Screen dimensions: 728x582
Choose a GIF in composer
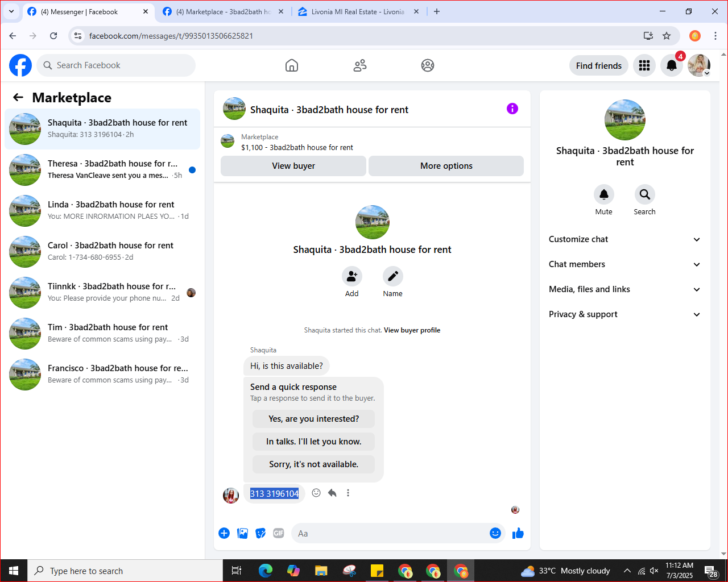[x=279, y=533]
